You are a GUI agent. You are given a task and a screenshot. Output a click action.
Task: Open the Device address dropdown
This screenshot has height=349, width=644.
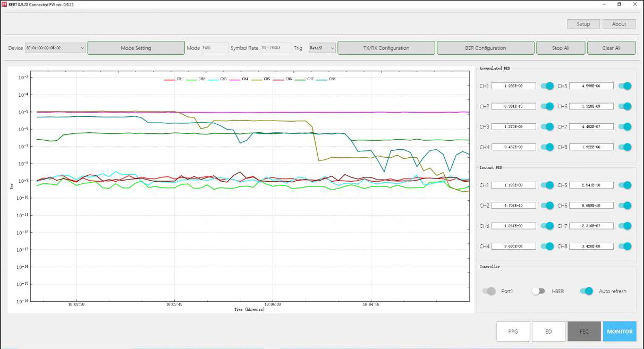(x=55, y=48)
